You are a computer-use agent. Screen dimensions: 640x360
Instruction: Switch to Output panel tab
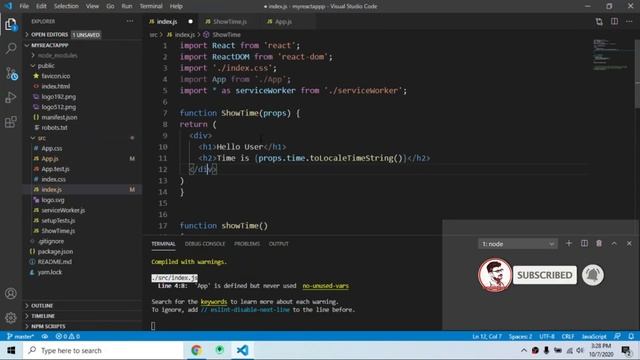click(279, 244)
